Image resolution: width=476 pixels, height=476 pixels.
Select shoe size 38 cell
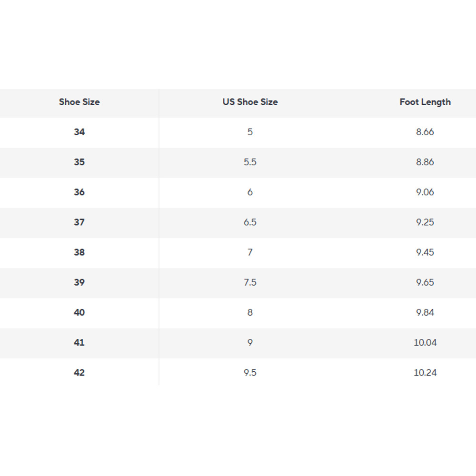point(79,252)
